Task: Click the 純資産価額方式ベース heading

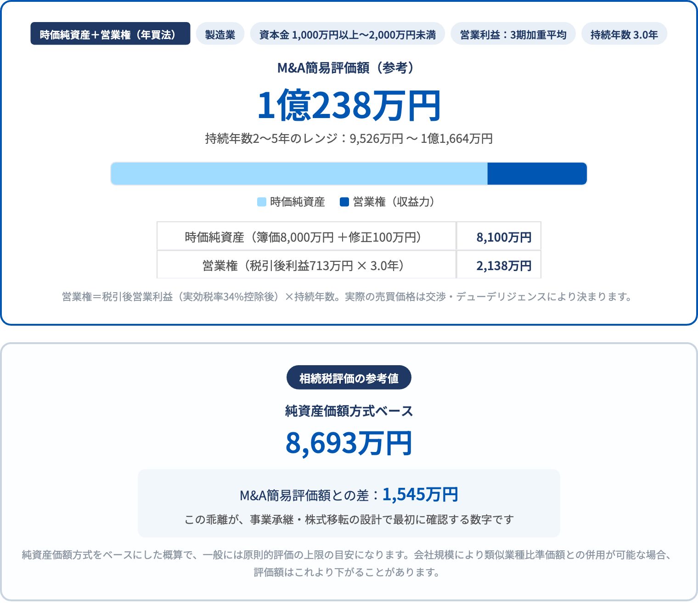Action: pyautogui.click(x=349, y=411)
